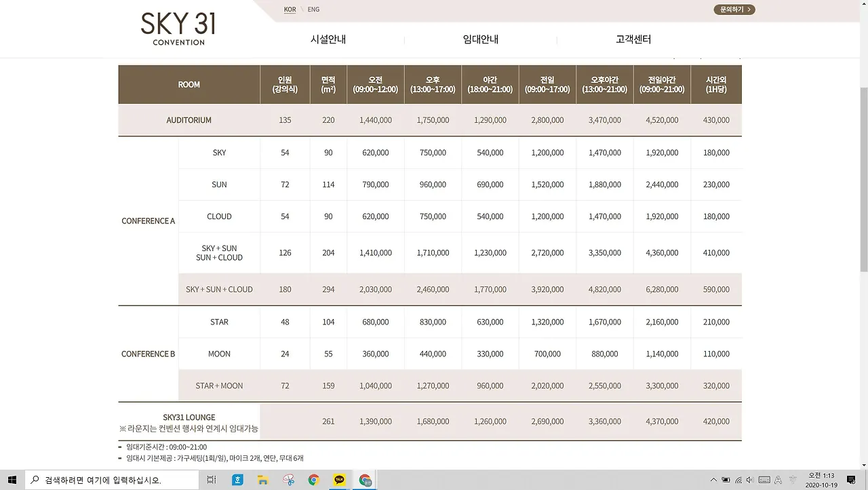Select the 오후 (13:00~17:00) column header
Viewport: 868px width, 490px height.
(433, 85)
